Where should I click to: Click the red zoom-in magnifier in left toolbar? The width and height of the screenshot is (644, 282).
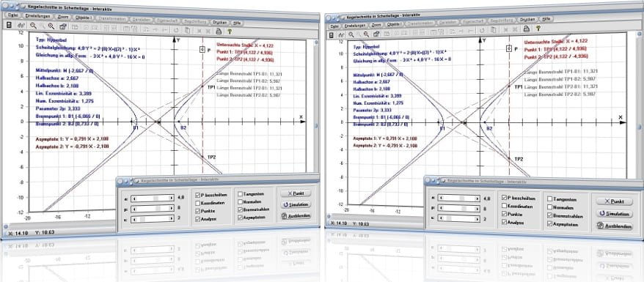point(51,26)
